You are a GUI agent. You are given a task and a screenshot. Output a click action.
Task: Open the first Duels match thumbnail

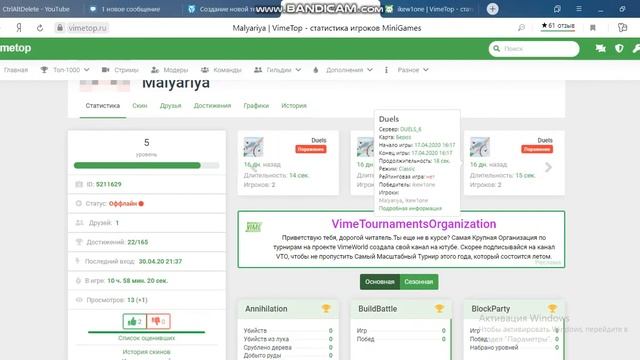coord(253,147)
